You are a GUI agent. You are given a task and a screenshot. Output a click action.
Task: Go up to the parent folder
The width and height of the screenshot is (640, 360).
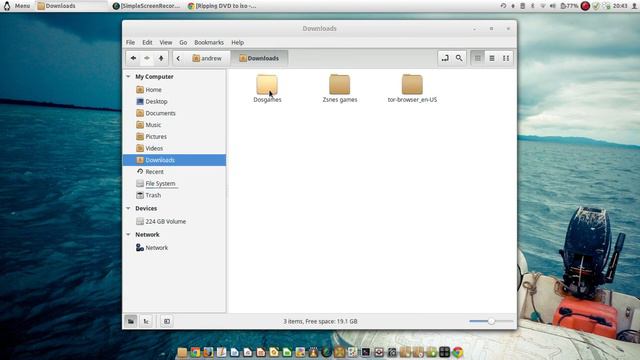click(x=161, y=58)
